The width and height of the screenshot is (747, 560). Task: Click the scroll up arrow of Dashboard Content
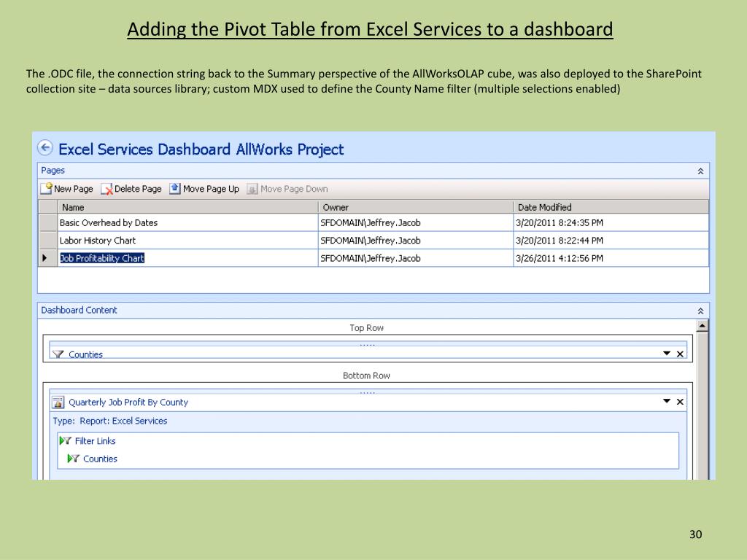click(x=702, y=326)
